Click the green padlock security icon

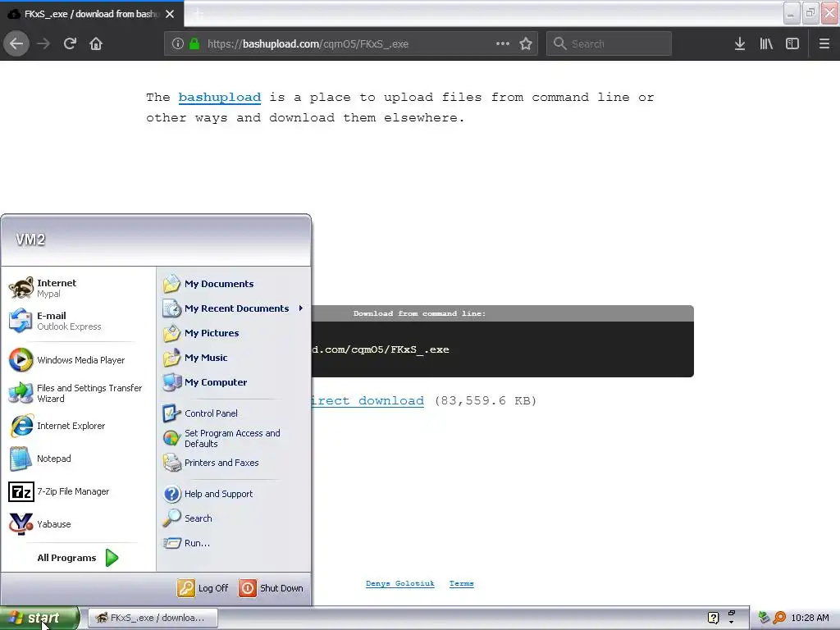(194, 43)
